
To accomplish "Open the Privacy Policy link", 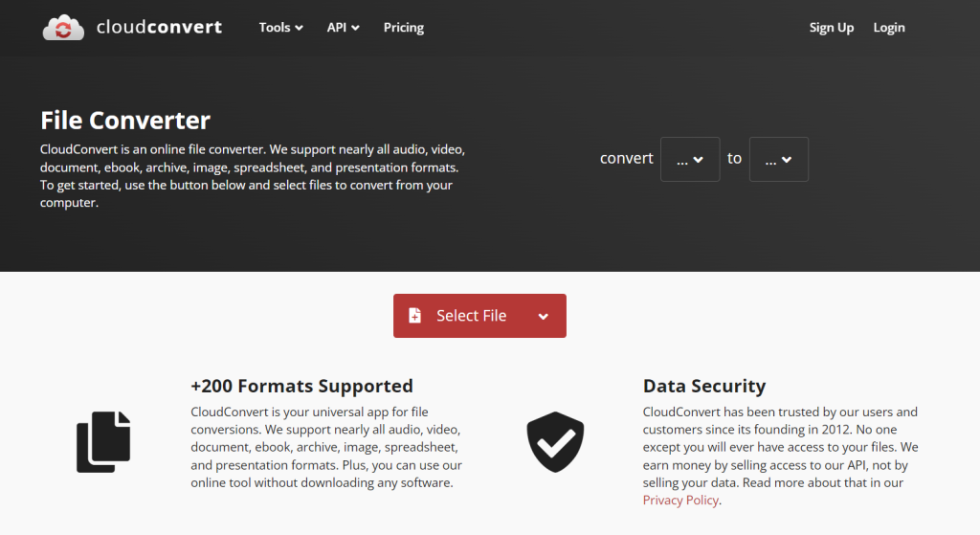I will pyautogui.click(x=680, y=500).
